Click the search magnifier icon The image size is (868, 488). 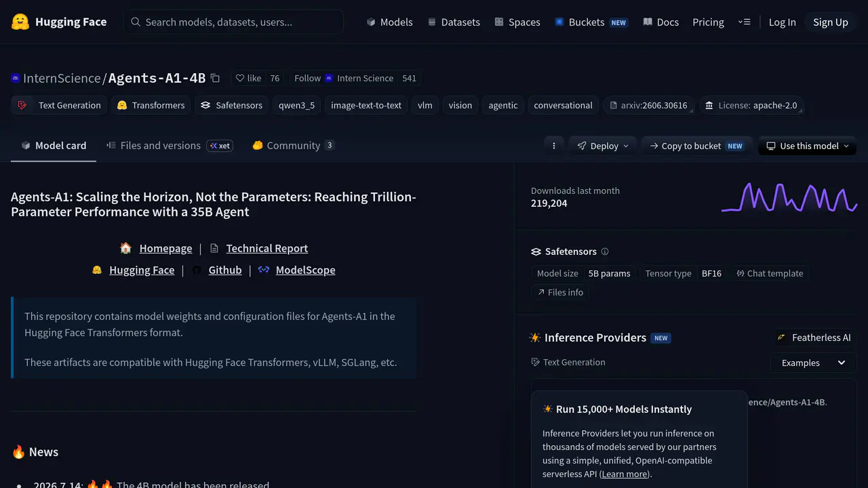(136, 22)
